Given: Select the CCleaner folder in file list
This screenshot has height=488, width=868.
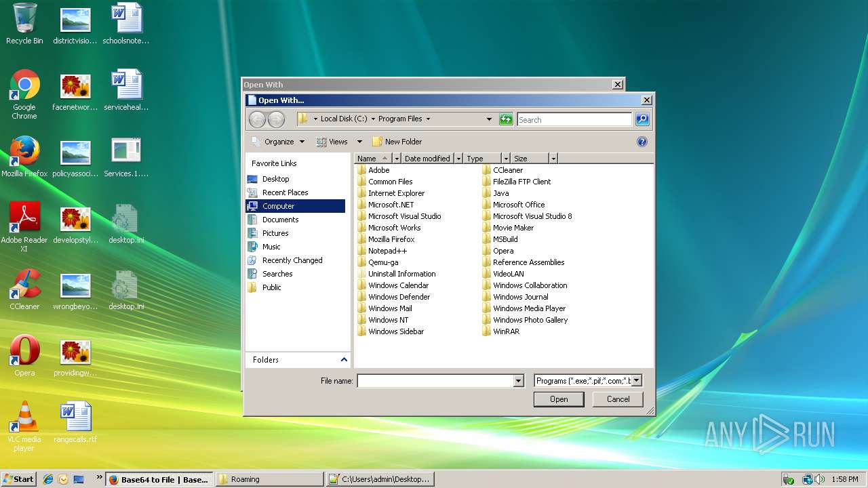Looking at the screenshot, I should [502, 170].
